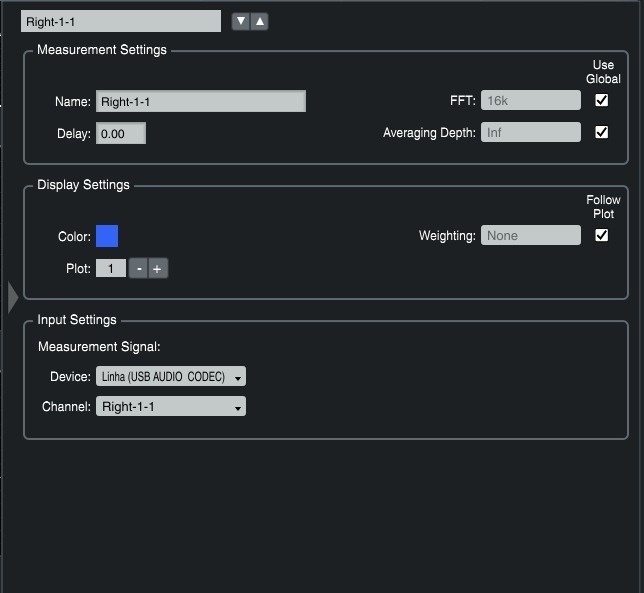Open the Device dropdown for input signal
Viewport: 644px width, 593px height.
coord(170,376)
